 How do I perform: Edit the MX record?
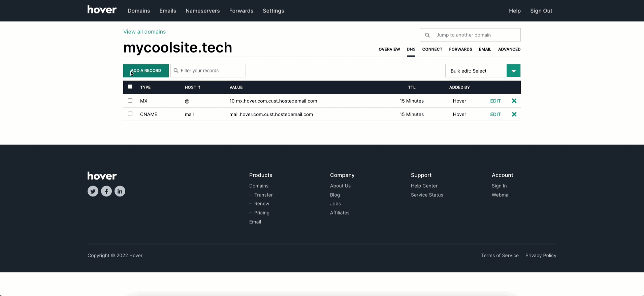(x=495, y=101)
